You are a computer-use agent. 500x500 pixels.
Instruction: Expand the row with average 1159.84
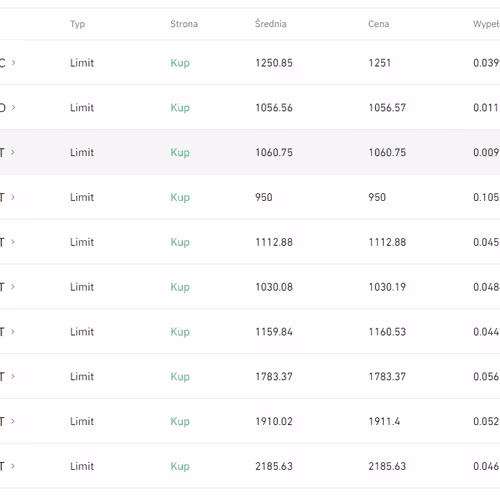(x=13, y=331)
